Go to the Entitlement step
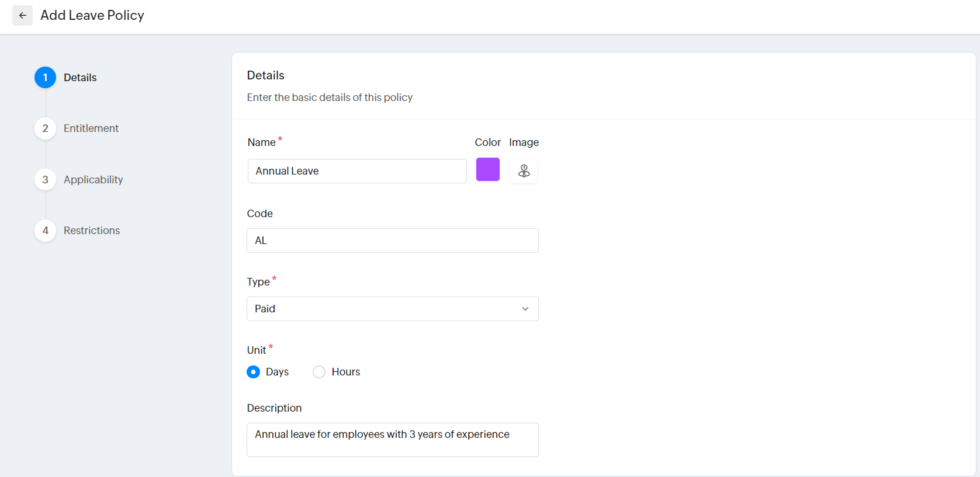This screenshot has width=980, height=477. pos(91,128)
